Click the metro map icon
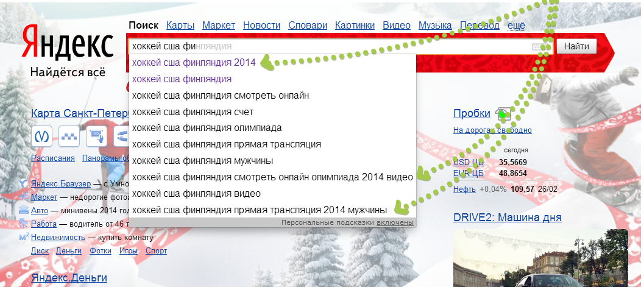The image size is (644, 290). click(x=42, y=136)
